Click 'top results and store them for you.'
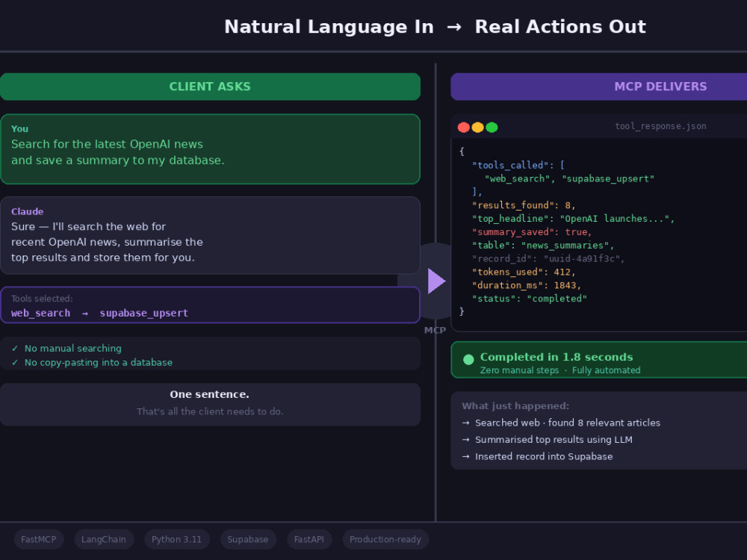Image resolution: width=747 pixels, height=560 pixels. 103,258
